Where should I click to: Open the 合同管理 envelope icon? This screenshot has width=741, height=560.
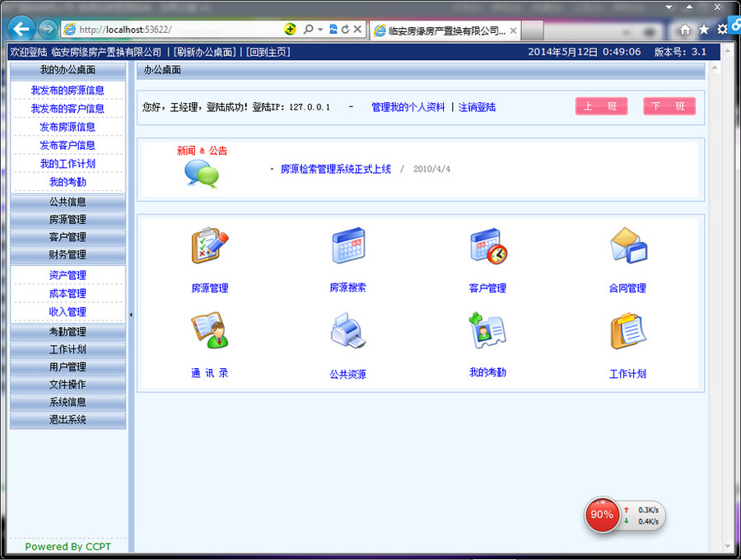[x=628, y=245]
